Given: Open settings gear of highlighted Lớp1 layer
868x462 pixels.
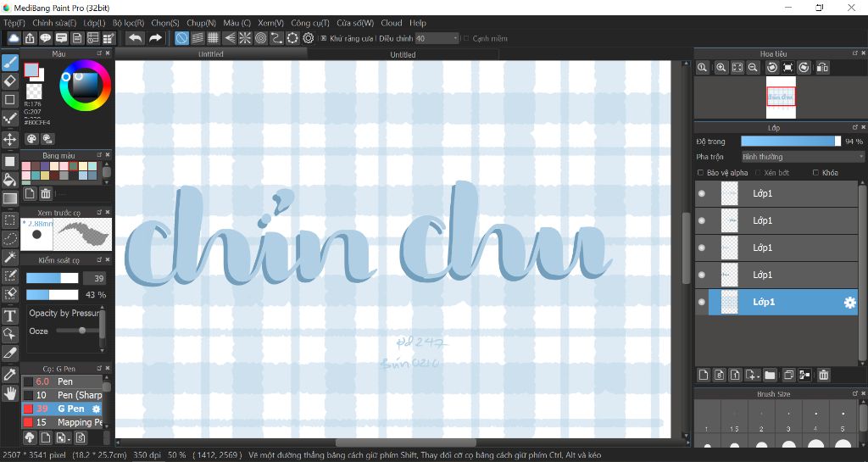Looking at the screenshot, I should (849, 302).
